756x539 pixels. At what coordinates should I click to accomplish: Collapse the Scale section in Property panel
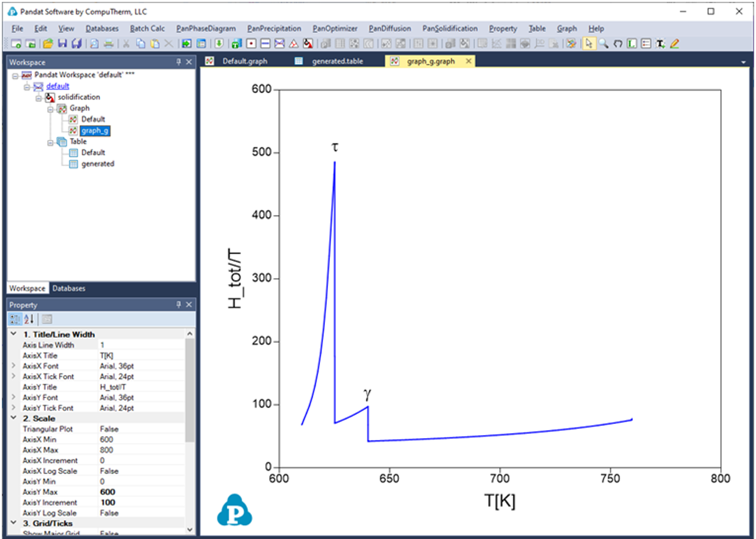point(13,418)
